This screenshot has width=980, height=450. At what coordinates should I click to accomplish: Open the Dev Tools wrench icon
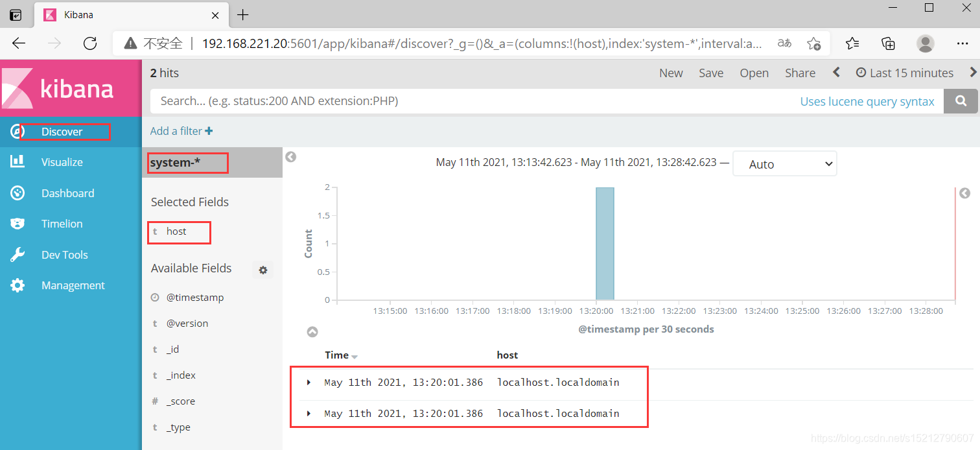click(17, 255)
